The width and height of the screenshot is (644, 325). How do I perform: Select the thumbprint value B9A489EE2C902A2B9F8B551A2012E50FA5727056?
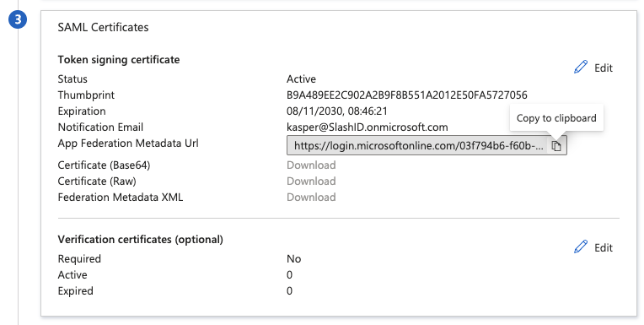pos(406,95)
